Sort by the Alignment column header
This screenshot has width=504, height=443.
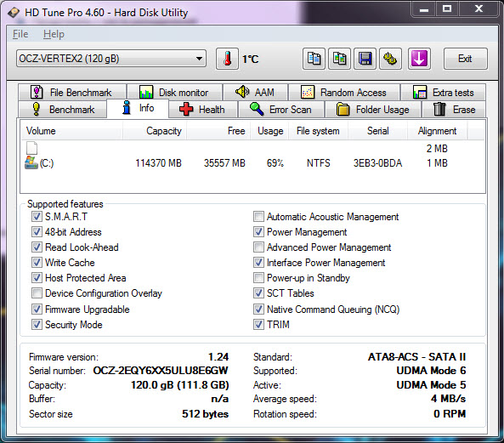437,131
